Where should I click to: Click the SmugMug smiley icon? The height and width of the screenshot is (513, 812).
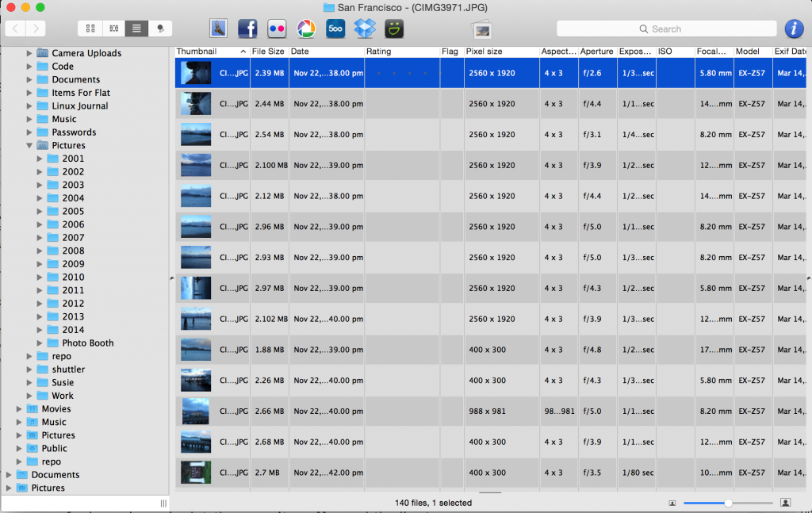coord(394,29)
